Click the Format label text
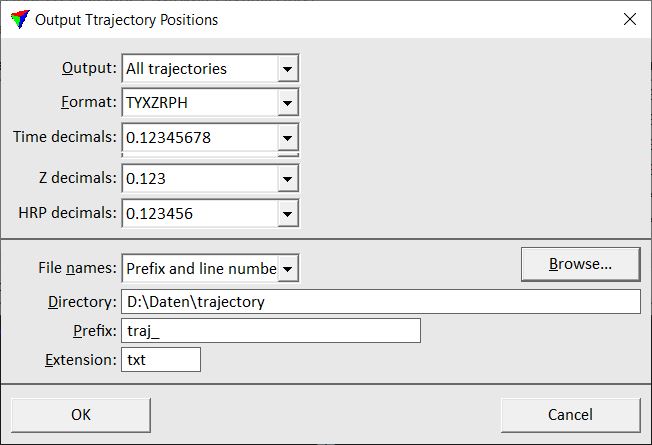This screenshot has width=652, height=445. pyautogui.click(x=89, y=102)
